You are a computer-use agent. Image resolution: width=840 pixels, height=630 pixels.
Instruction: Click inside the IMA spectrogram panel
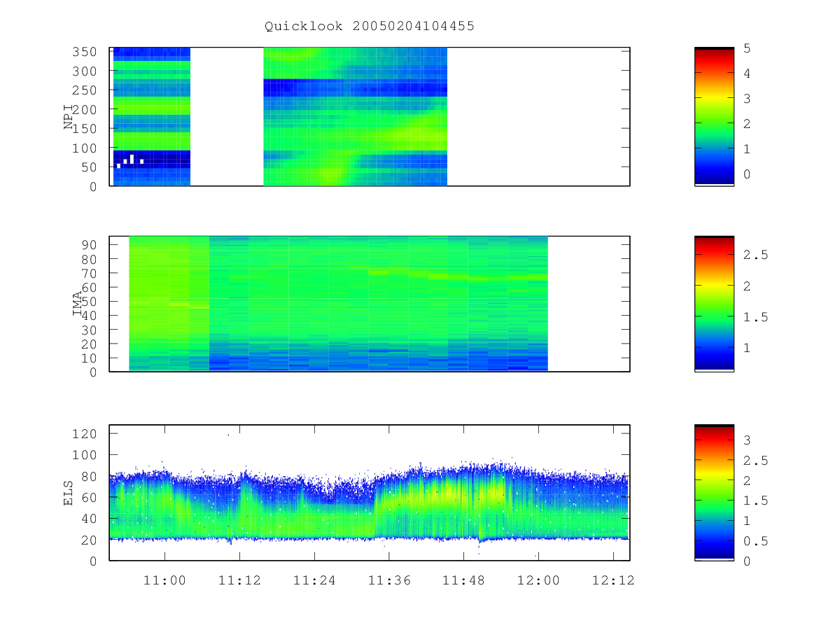[370, 304]
